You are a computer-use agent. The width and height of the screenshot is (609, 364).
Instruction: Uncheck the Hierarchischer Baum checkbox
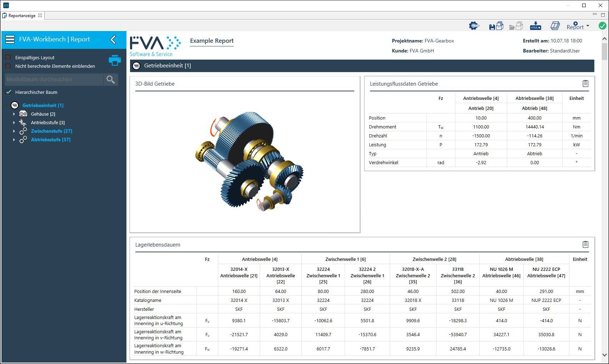click(9, 92)
